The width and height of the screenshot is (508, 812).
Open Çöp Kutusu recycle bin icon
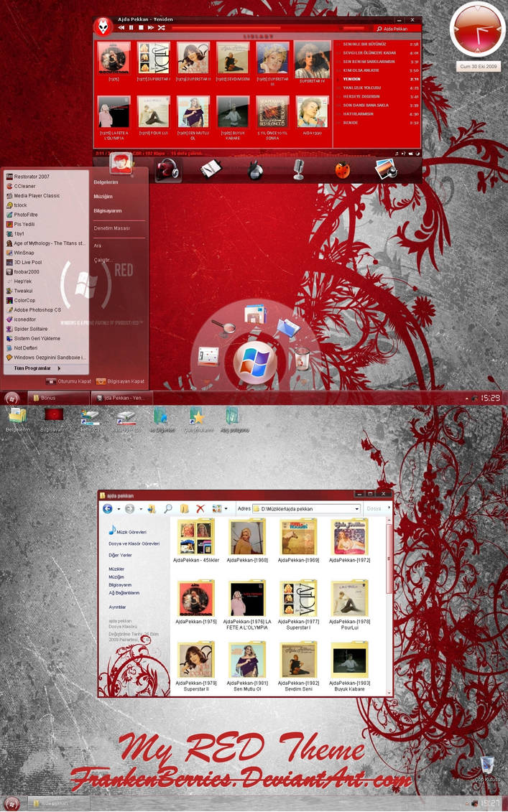(x=486, y=769)
